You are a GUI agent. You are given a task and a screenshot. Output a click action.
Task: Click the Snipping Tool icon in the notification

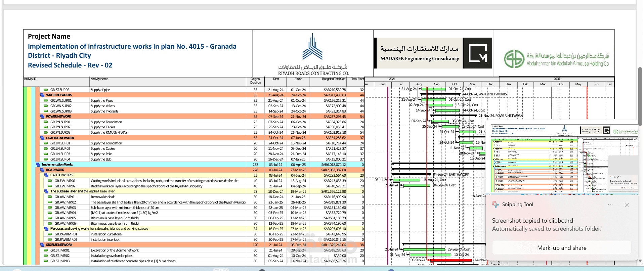[x=496, y=205]
